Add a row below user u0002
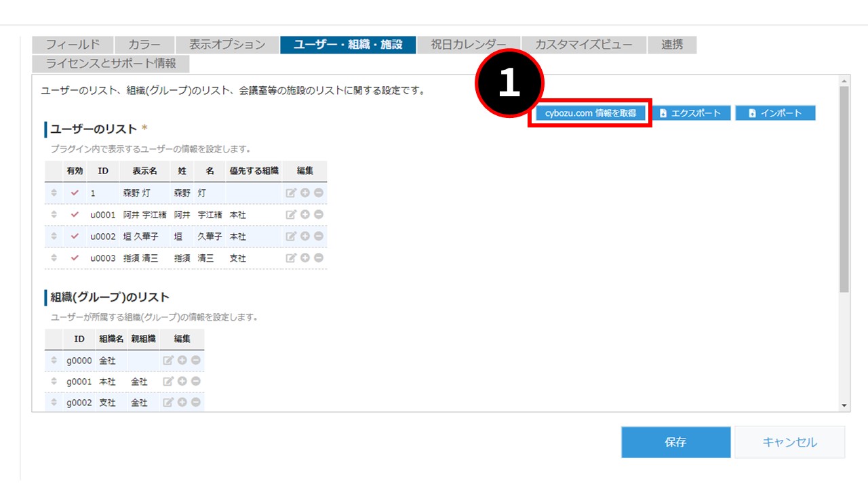This screenshot has width=868, height=488. click(x=305, y=237)
